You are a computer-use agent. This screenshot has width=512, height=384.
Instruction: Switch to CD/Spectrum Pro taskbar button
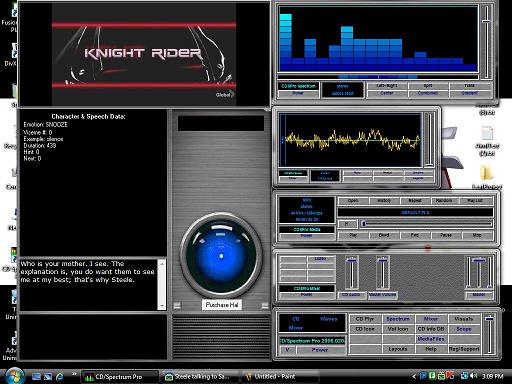[x=120, y=377]
